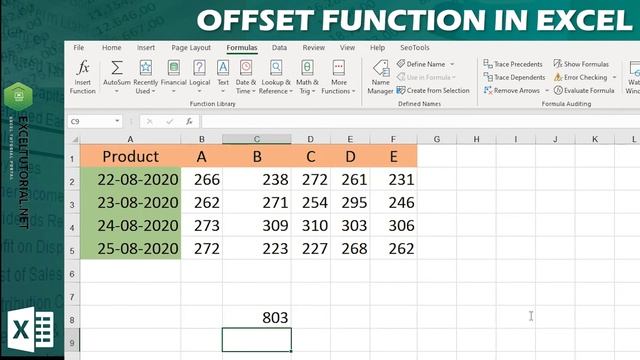Click the formula bar enter checkmark icon
The width and height of the screenshot is (640, 360).
(x=169, y=121)
